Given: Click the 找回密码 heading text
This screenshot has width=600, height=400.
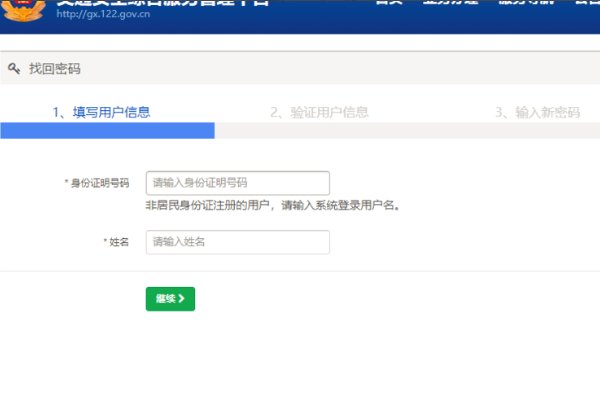Looking at the screenshot, I should pos(55,69).
